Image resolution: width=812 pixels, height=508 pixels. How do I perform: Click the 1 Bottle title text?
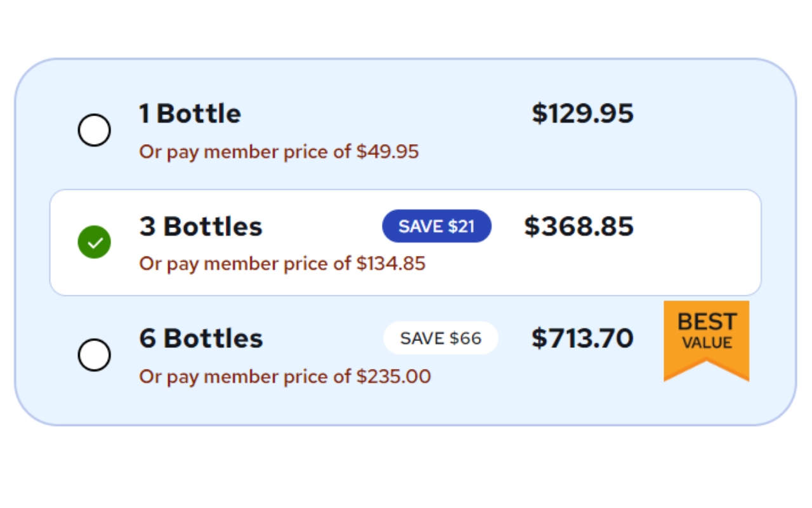190,114
